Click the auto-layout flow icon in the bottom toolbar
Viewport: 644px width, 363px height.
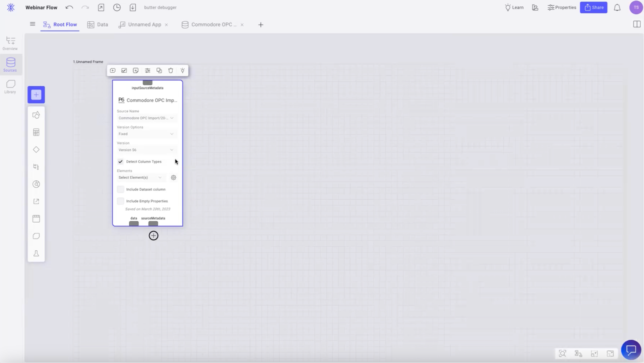(578, 353)
